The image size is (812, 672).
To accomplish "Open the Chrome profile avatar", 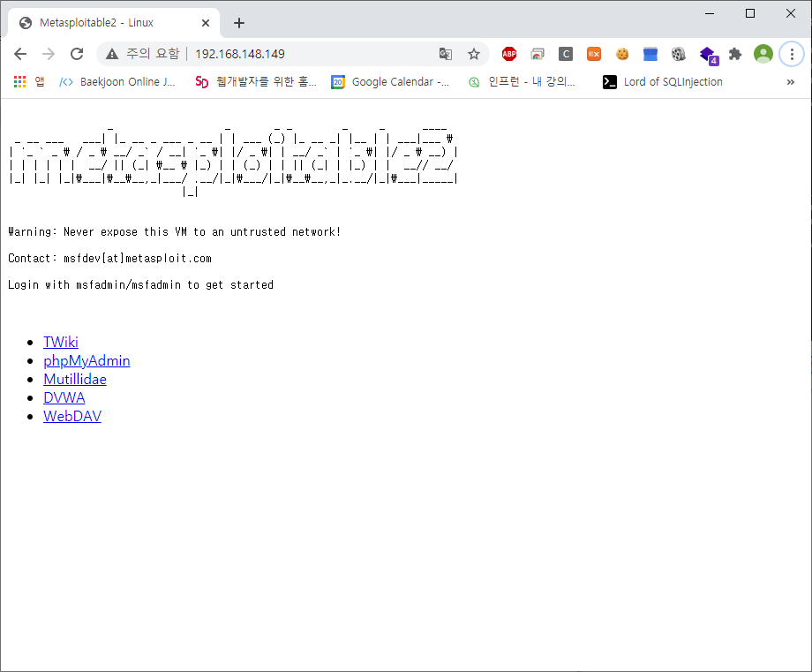I will [x=763, y=54].
